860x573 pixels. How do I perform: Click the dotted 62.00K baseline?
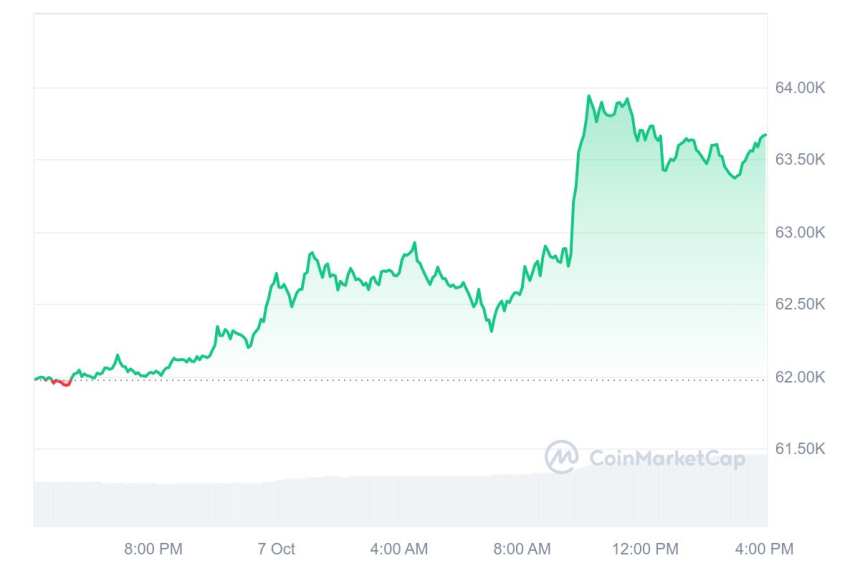400,380
